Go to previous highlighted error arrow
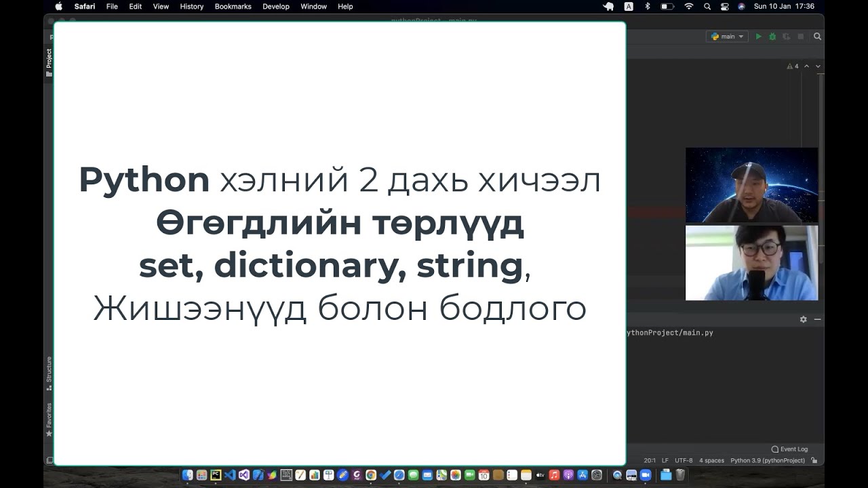The width and height of the screenshot is (868, 488). point(807,66)
